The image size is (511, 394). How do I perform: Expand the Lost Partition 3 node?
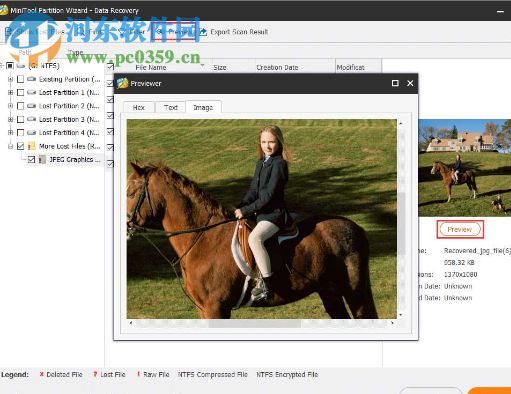[x=10, y=119]
